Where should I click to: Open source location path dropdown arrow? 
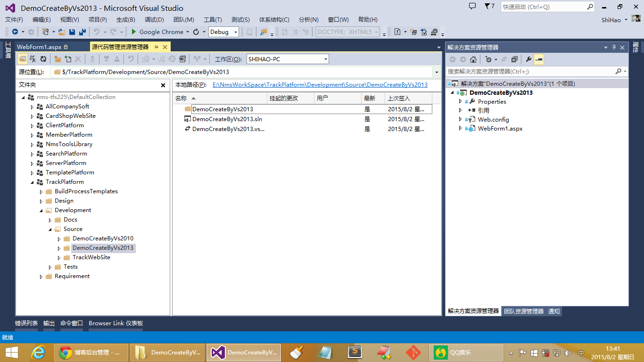tap(437, 72)
